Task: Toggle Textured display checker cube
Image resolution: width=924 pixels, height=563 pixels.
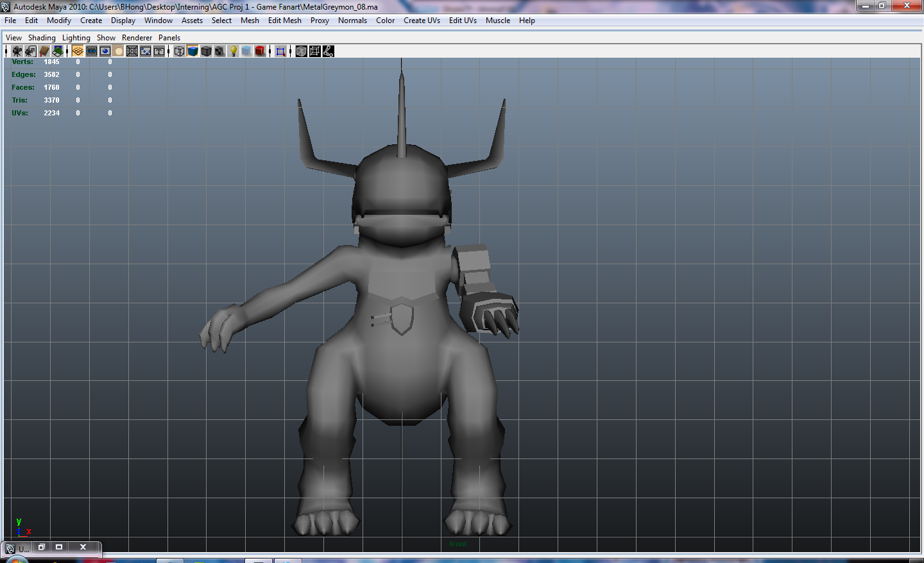Action: point(219,51)
